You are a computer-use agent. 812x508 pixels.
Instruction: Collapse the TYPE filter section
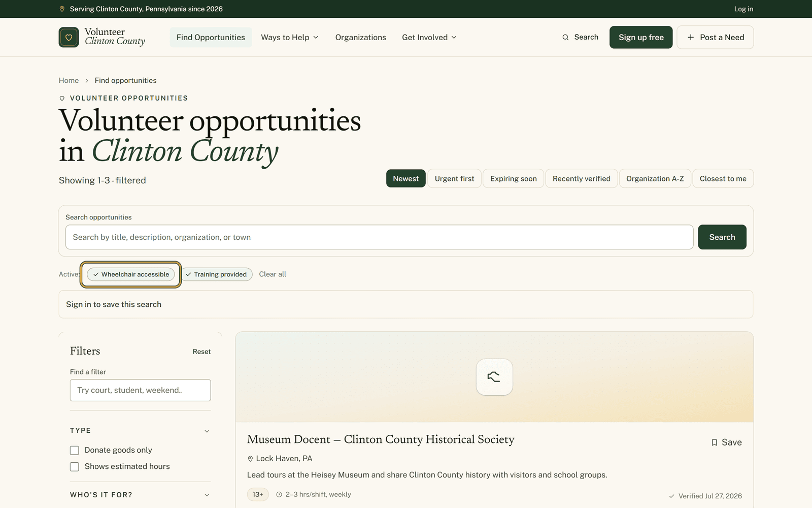point(140,431)
